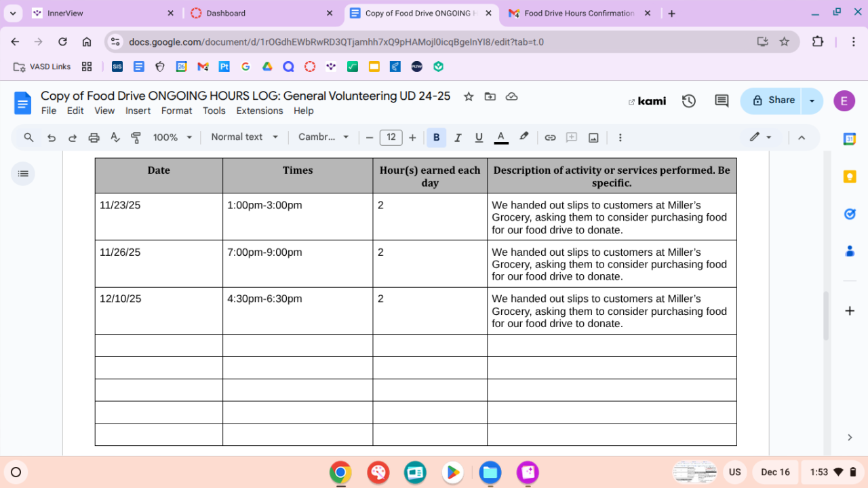Check the cloud document status icon
The image size is (868, 488).
pyautogui.click(x=512, y=96)
